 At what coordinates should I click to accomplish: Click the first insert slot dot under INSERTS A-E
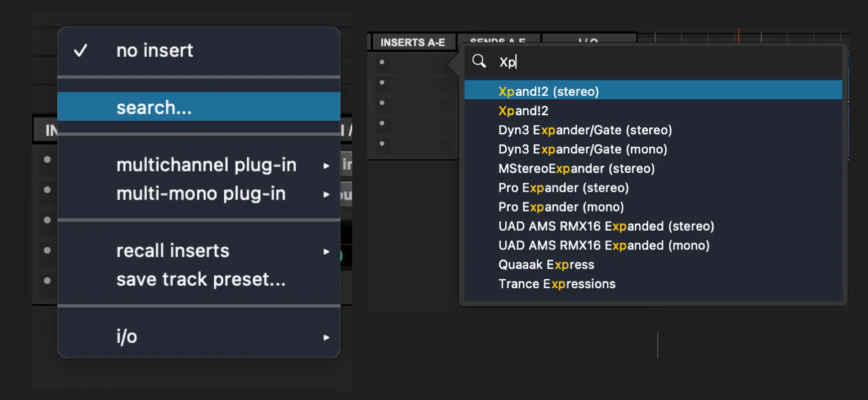(382, 62)
